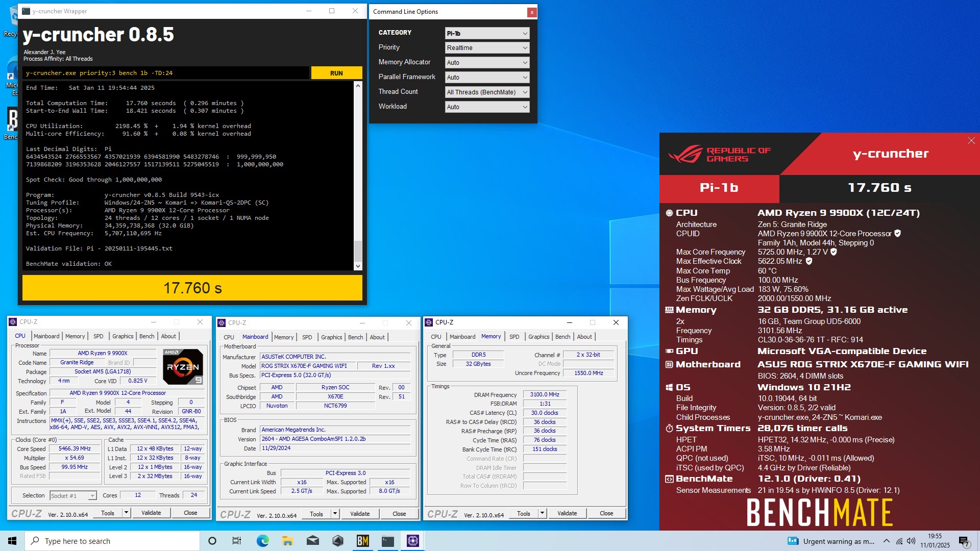Show hidden system tray icons

(887, 541)
